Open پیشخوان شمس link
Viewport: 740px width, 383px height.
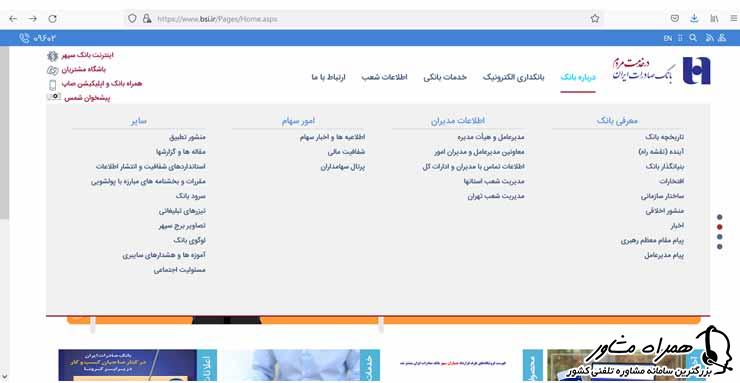(87, 98)
